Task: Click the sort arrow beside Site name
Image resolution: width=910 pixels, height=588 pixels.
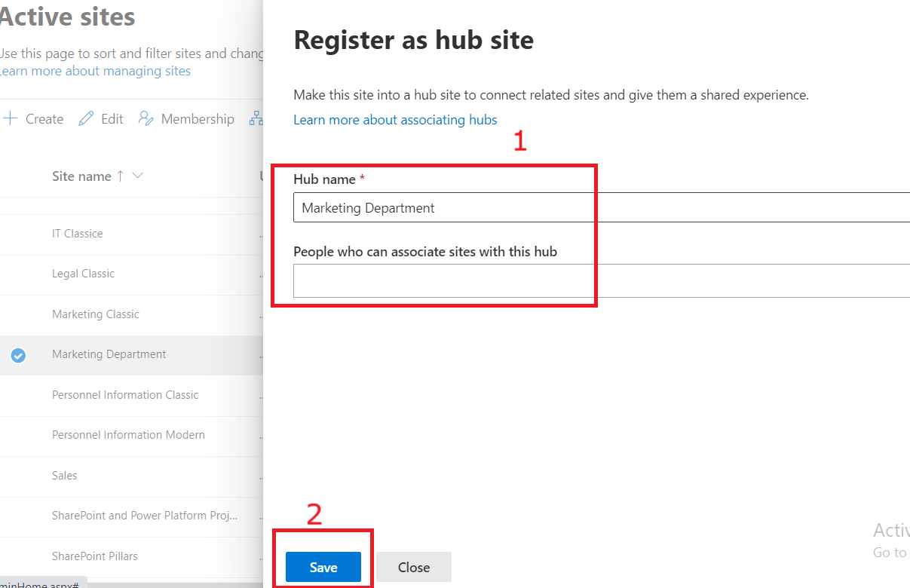Action: (x=119, y=176)
